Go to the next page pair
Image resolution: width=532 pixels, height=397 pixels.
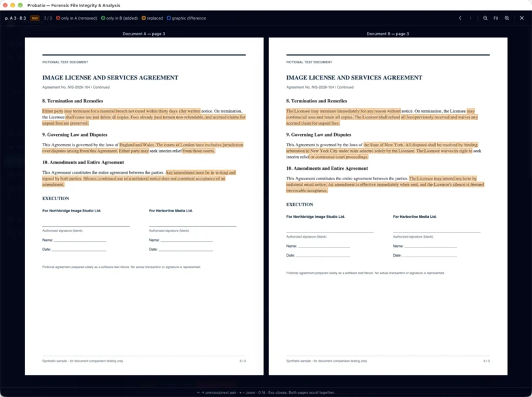coord(470,18)
